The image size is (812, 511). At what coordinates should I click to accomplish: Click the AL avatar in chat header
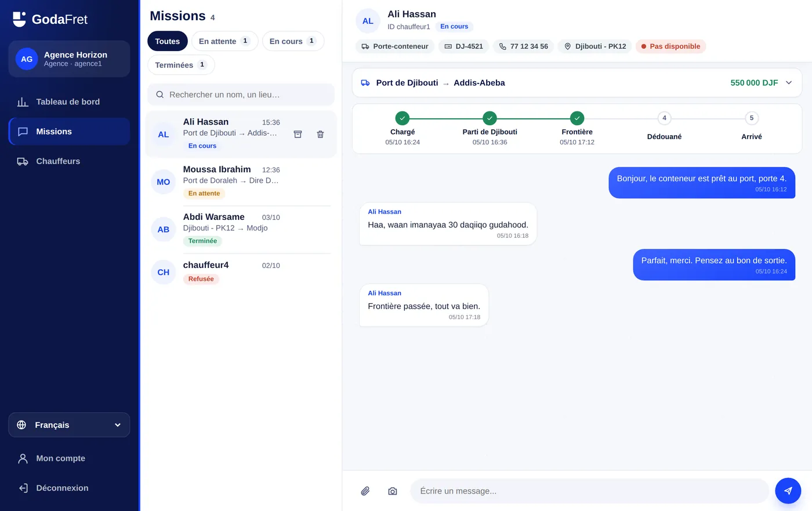point(368,21)
